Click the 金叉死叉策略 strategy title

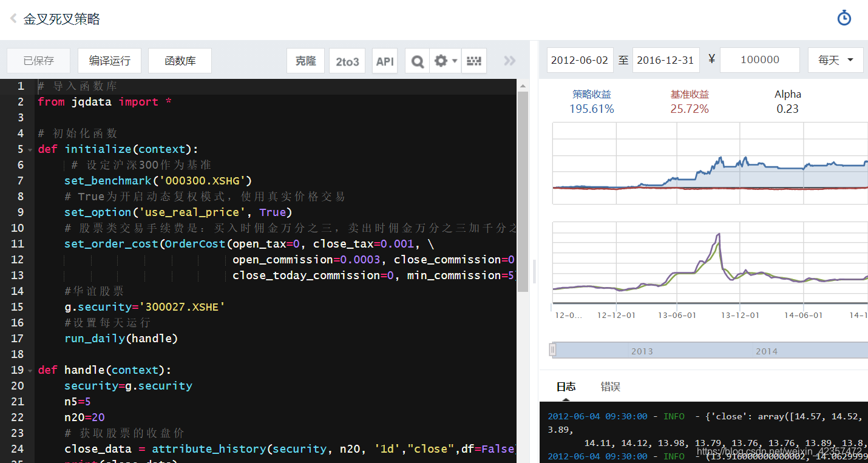coord(61,19)
